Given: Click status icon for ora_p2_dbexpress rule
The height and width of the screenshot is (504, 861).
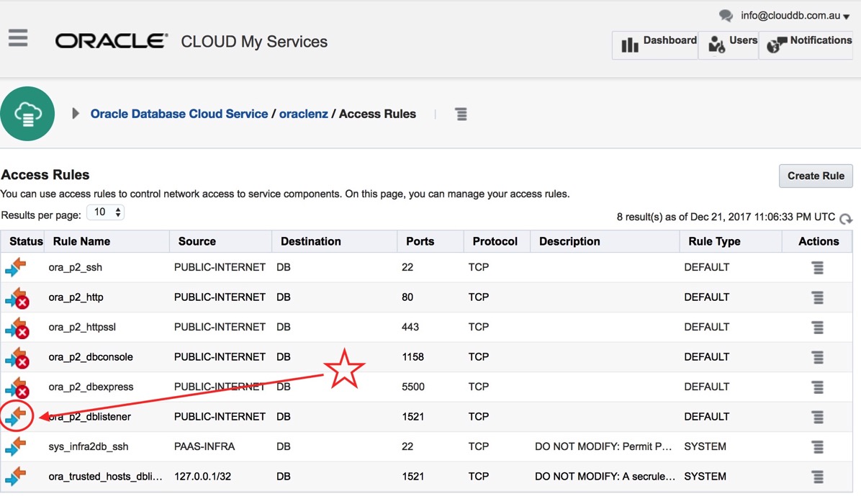Looking at the screenshot, I should 17,387.
